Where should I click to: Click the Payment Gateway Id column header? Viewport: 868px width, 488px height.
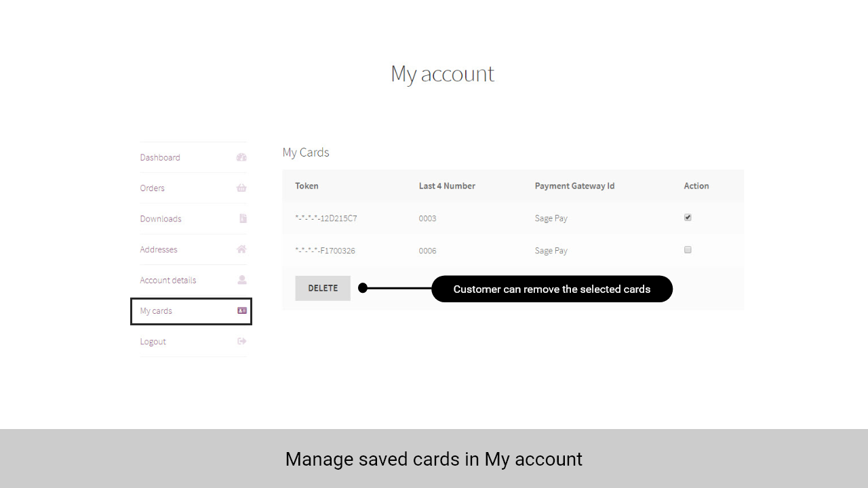click(574, 186)
